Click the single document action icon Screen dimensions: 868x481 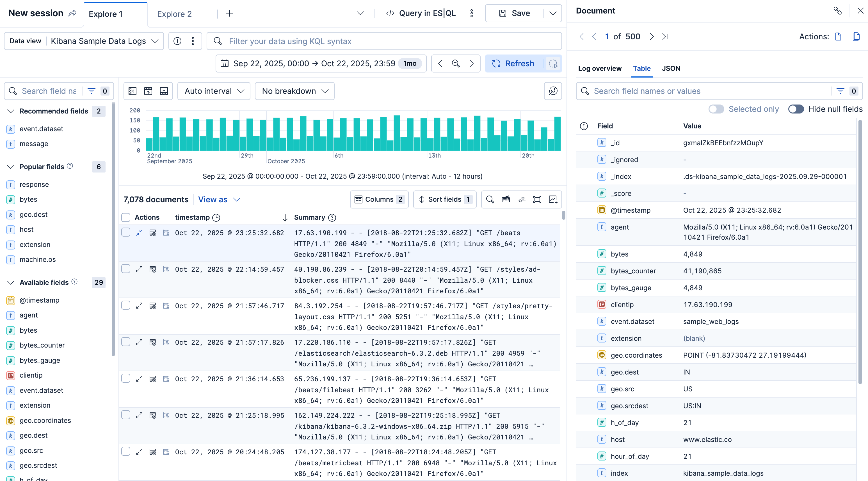(839, 37)
